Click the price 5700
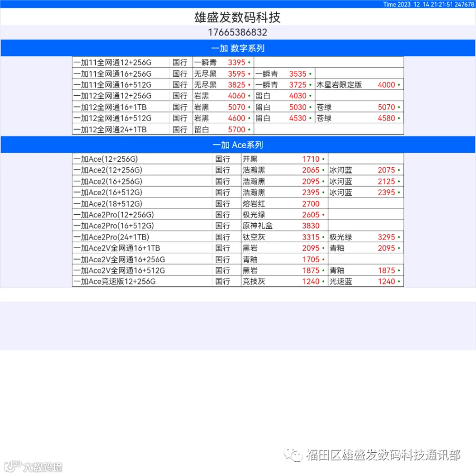 [236, 130]
